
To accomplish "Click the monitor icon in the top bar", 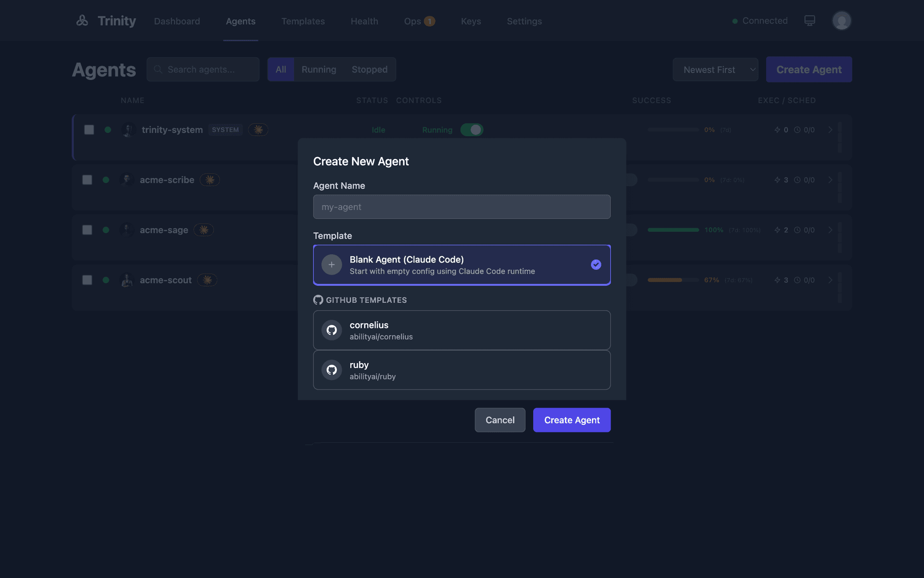I will tap(810, 20).
